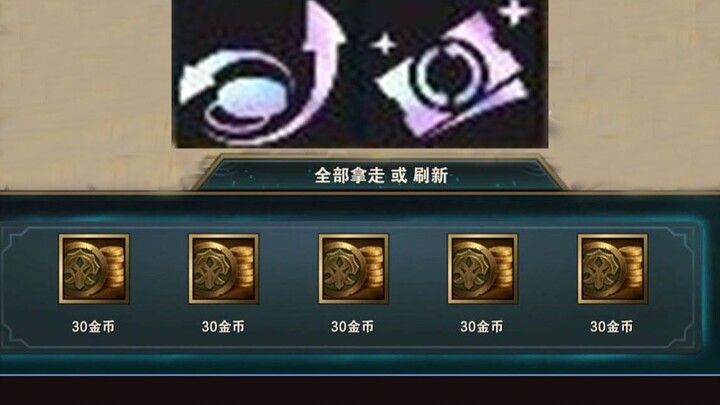
Task: Click the 或 word in the banner
Action: (399, 175)
